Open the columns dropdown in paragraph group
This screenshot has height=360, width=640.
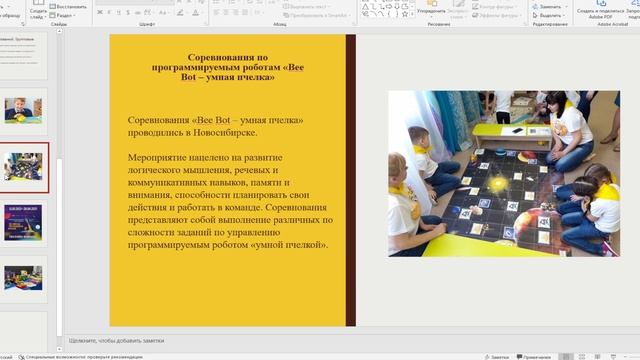(258, 13)
